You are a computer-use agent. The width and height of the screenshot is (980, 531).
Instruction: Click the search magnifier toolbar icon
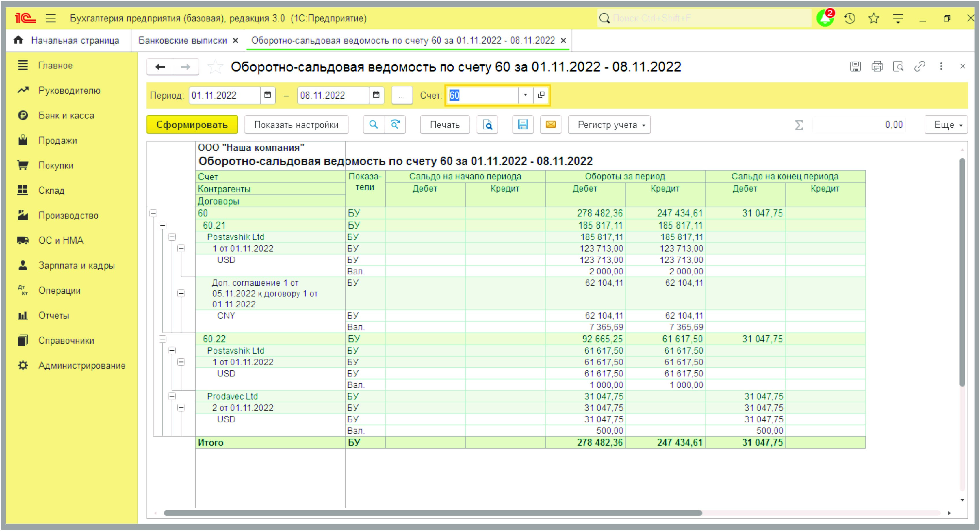pyautogui.click(x=374, y=125)
